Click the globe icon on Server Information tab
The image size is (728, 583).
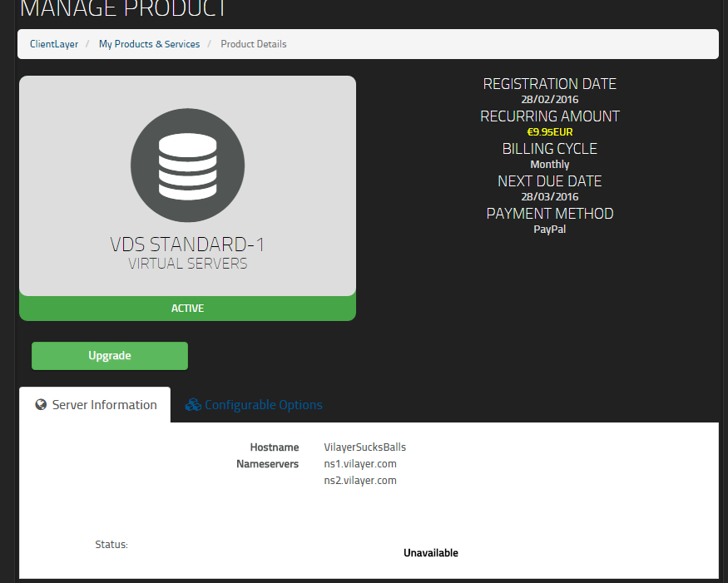point(41,405)
